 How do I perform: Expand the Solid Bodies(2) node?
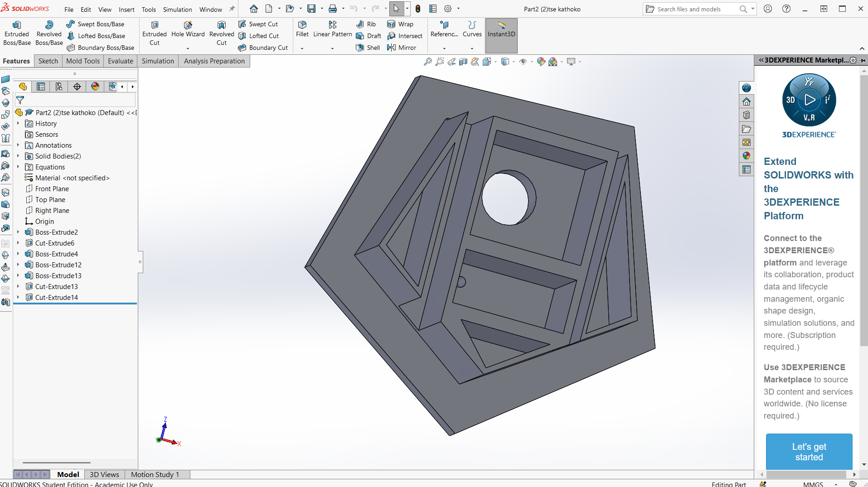pyautogui.click(x=18, y=156)
